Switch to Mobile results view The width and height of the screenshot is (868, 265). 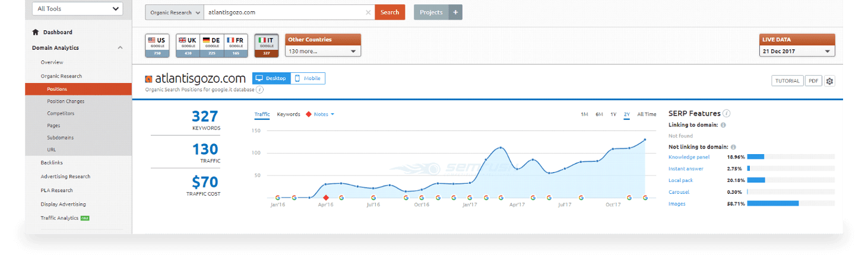[x=308, y=78]
